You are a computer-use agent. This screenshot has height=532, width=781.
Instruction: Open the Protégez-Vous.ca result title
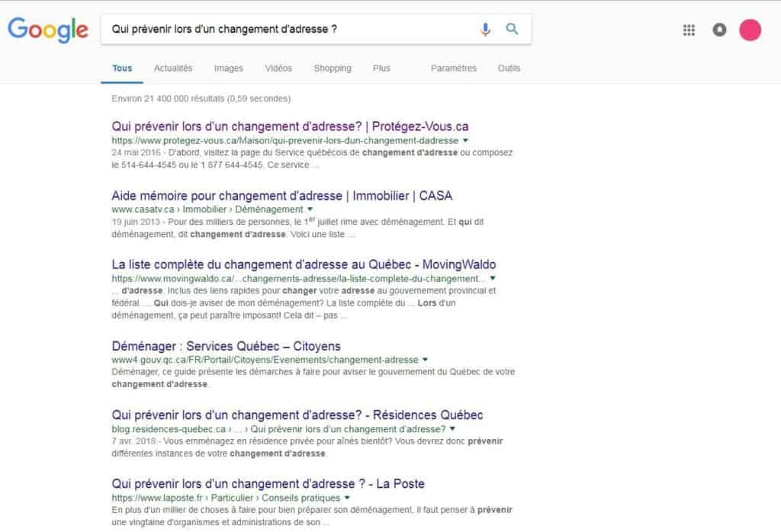tap(290, 127)
